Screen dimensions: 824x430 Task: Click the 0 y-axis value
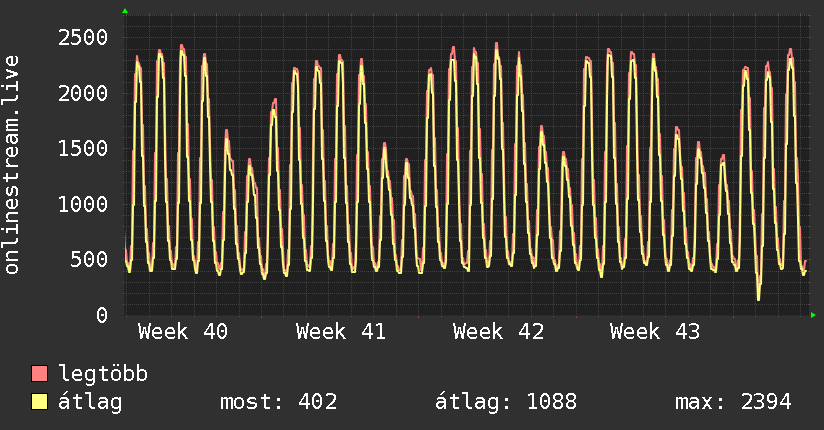pyautogui.click(x=102, y=315)
